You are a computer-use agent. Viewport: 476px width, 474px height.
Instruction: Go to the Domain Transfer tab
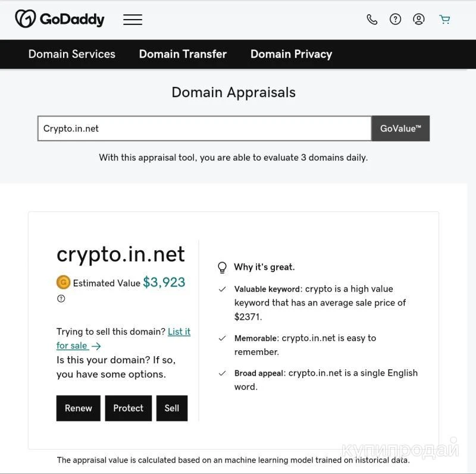(183, 54)
